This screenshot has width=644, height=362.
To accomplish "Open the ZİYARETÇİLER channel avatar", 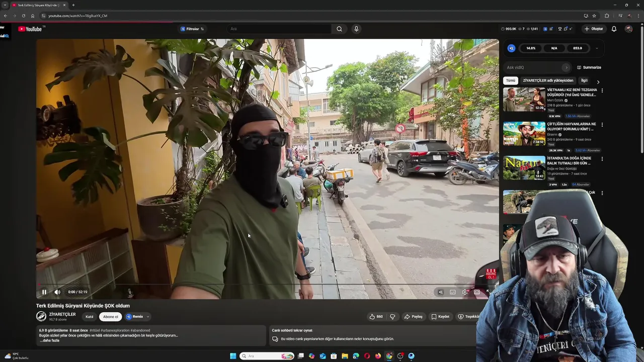I will [41, 316].
